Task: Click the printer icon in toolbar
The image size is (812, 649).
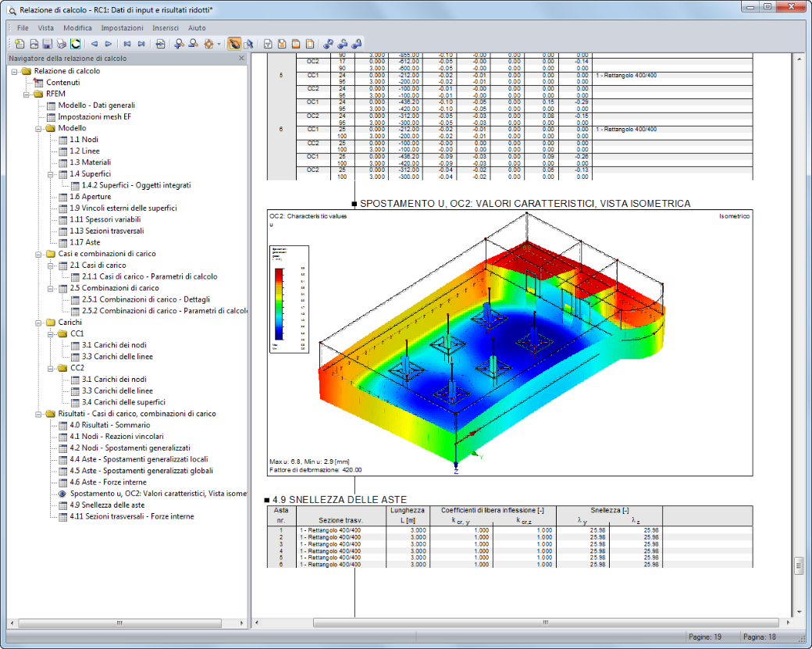Action: (x=61, y=44)
